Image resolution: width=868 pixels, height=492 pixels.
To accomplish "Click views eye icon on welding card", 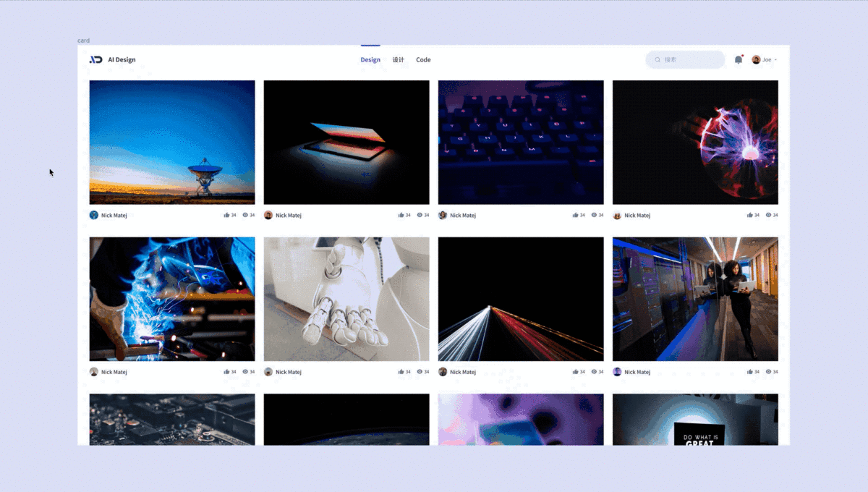I will click(245, 372).
